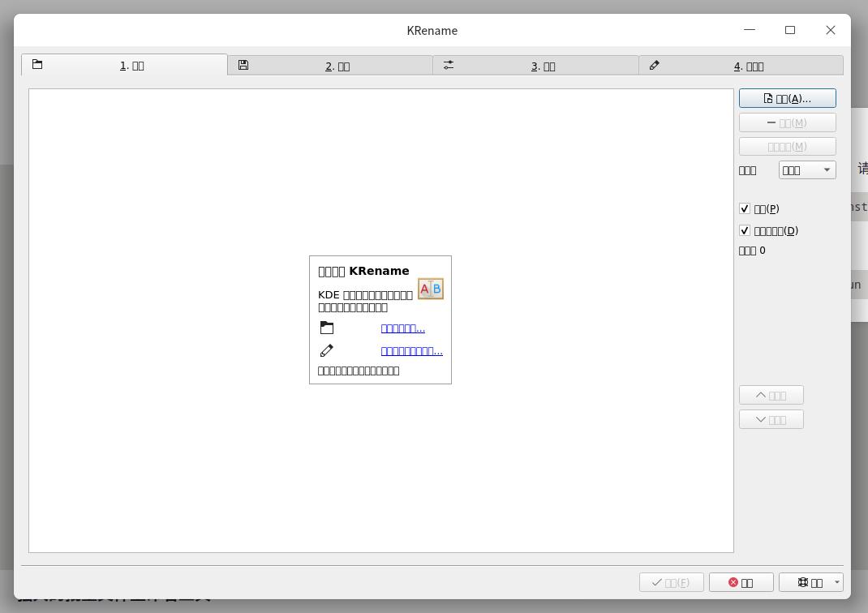Click the Add (A)... files button
This screenshot has height=613, width=868.
point(787,98)
